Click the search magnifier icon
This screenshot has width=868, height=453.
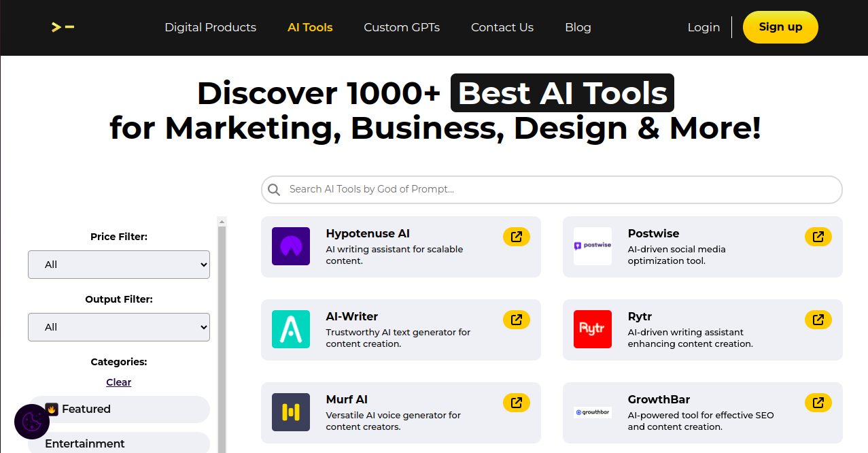pyautogui.click(x=274, y=190)
